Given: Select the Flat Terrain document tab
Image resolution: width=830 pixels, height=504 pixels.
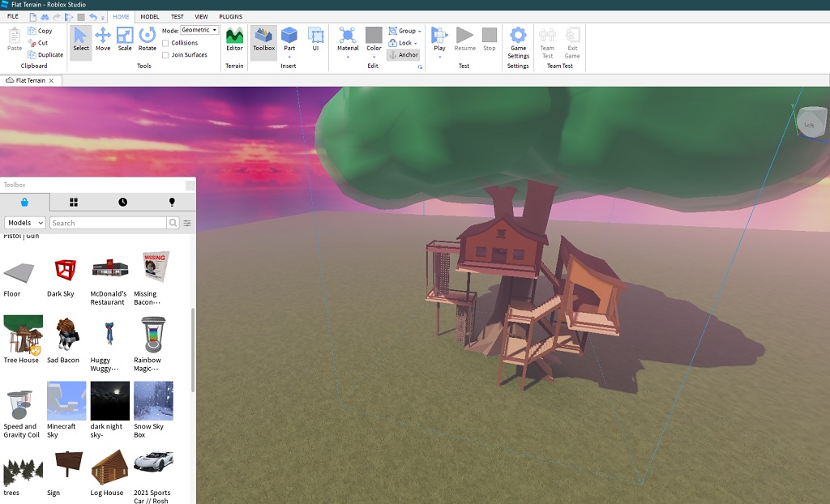Looking at the screenshot, I should point(31,80).
